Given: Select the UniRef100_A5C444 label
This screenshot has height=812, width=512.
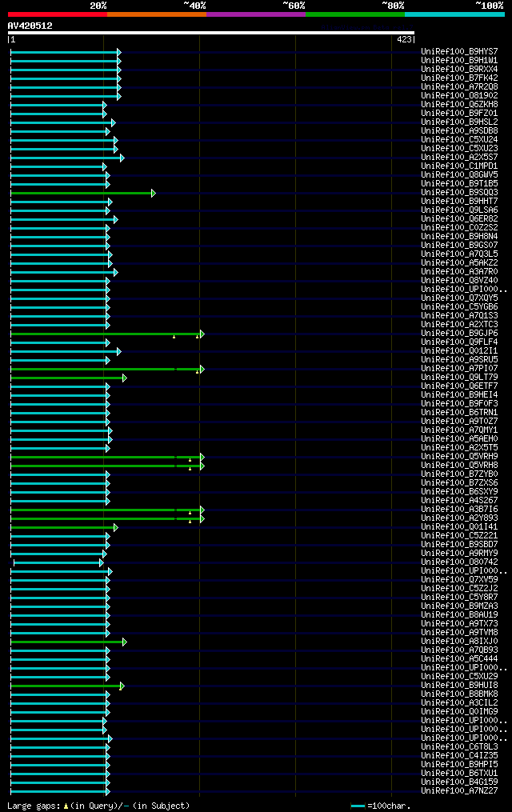Looking at the screenshot, I should (459, 659).
